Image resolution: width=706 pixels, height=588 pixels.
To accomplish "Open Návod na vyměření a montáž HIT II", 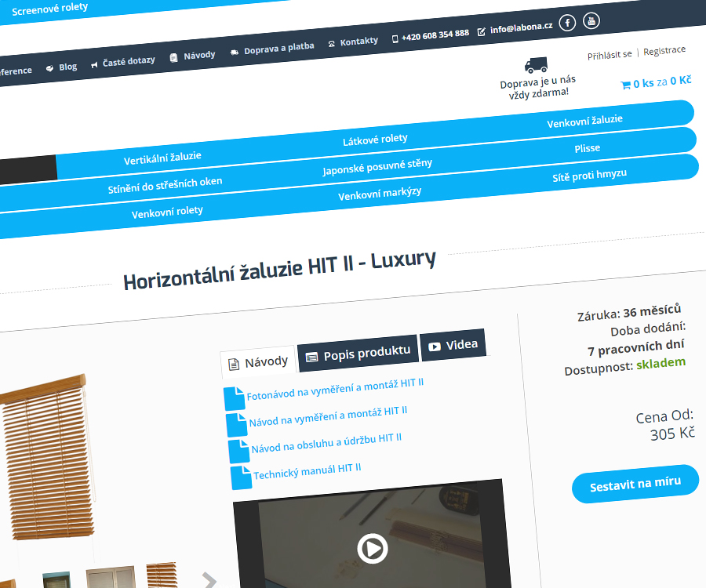I will point(328,416).
